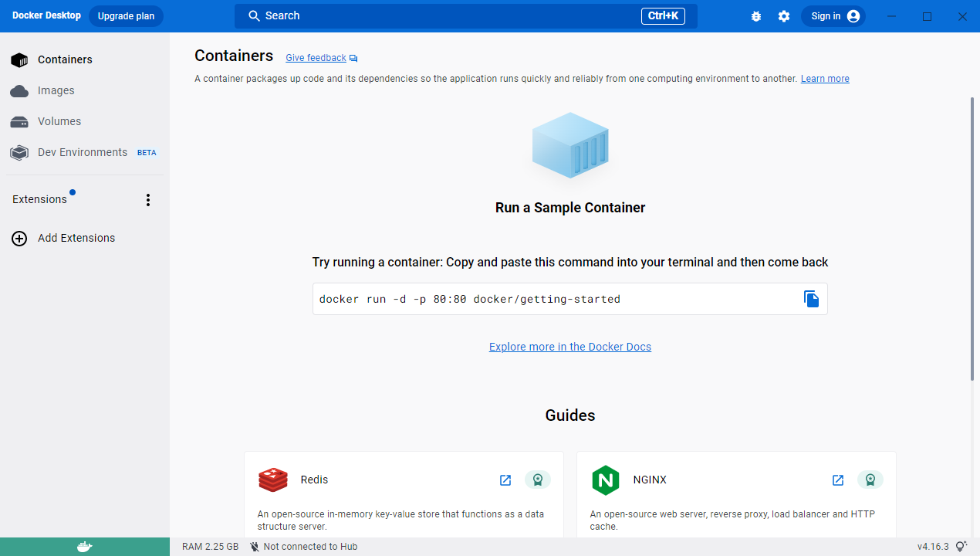Open the Containers section in sidebar

coord(85,59)
